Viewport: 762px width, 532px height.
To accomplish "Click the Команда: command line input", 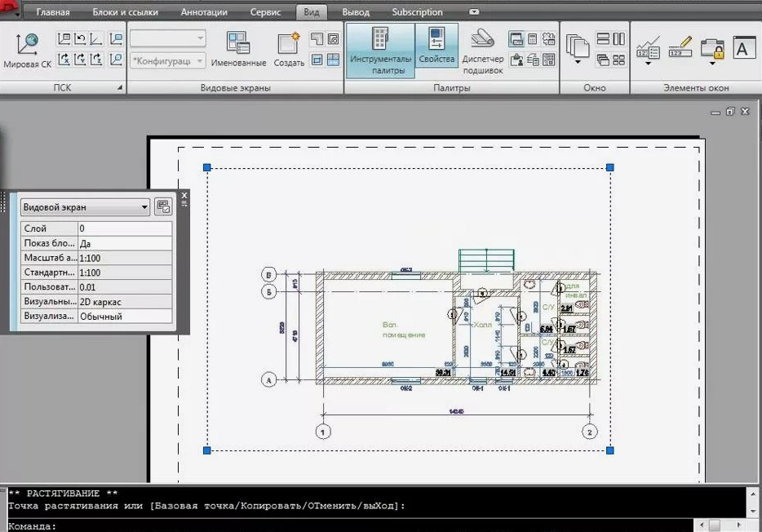I will [350, 525].
